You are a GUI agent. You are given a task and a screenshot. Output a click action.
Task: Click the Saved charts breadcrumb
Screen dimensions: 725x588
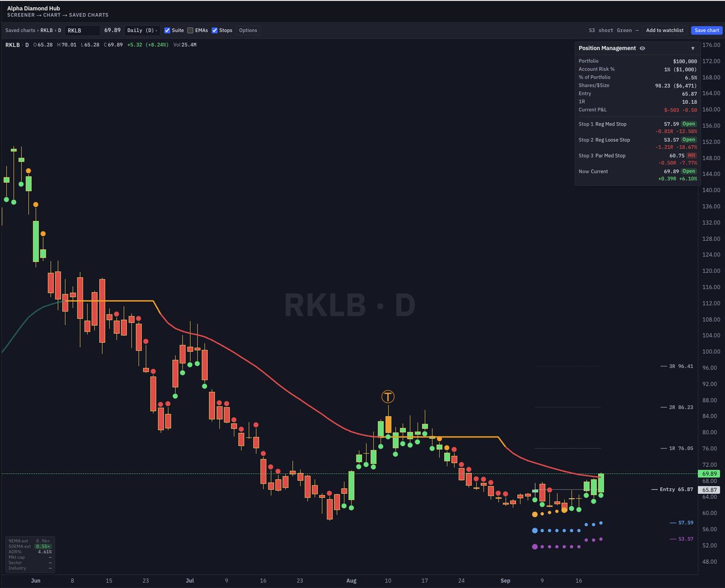point(20,30)
